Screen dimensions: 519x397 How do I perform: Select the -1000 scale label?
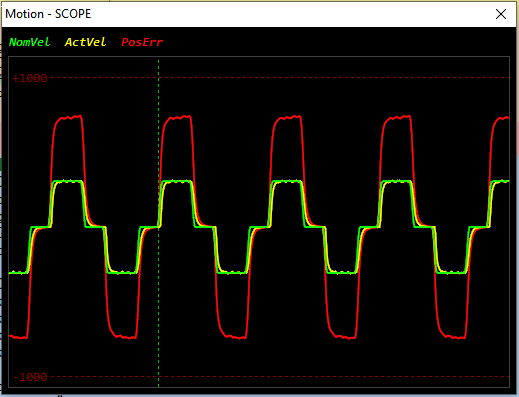pyautogui.click(x=30, y=377)
